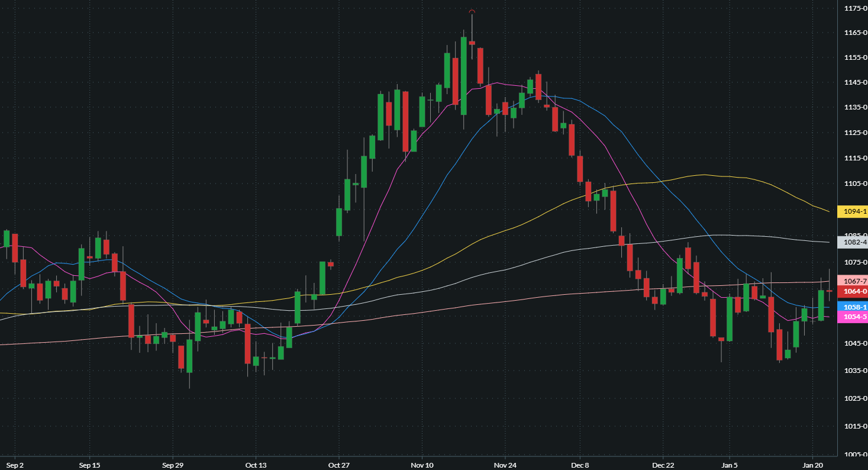The image size is (868, 470).
Task: Click the 1155-0 price axis label
Action: pos(856,57)
